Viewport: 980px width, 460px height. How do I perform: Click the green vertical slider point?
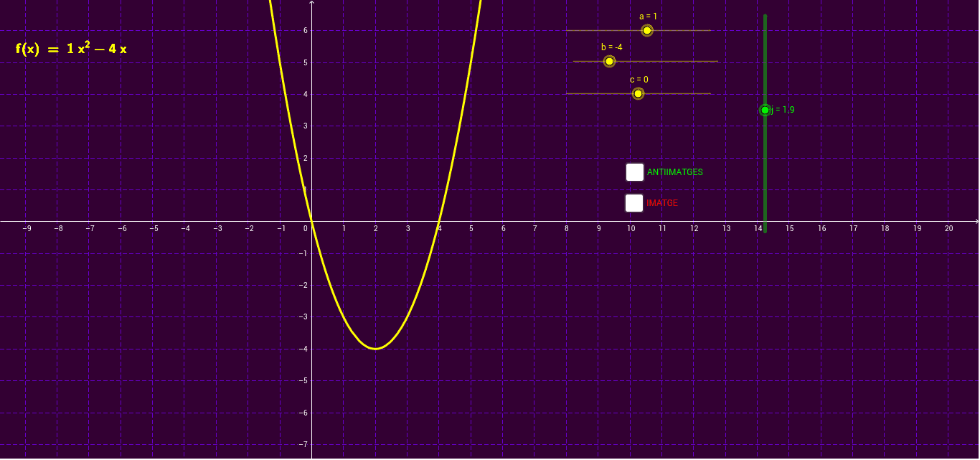pyautogui.click(x=765, y=110)
